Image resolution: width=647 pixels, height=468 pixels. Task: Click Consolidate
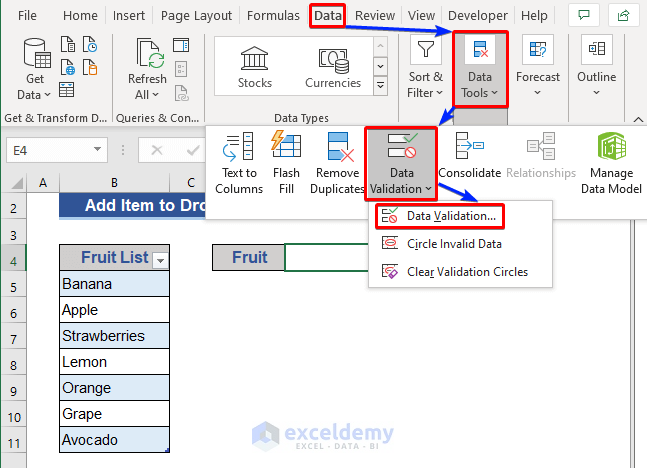[470, 156]
